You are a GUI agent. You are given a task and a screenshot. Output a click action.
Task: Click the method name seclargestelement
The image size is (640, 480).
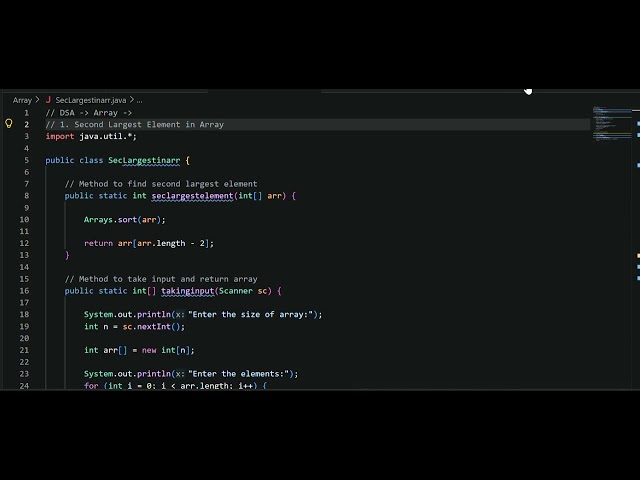(192, 196)
